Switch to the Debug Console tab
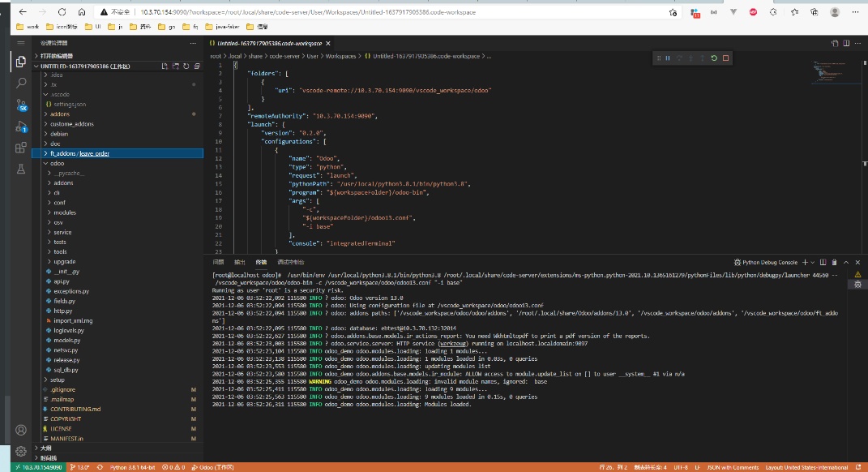 pos(290,262)
